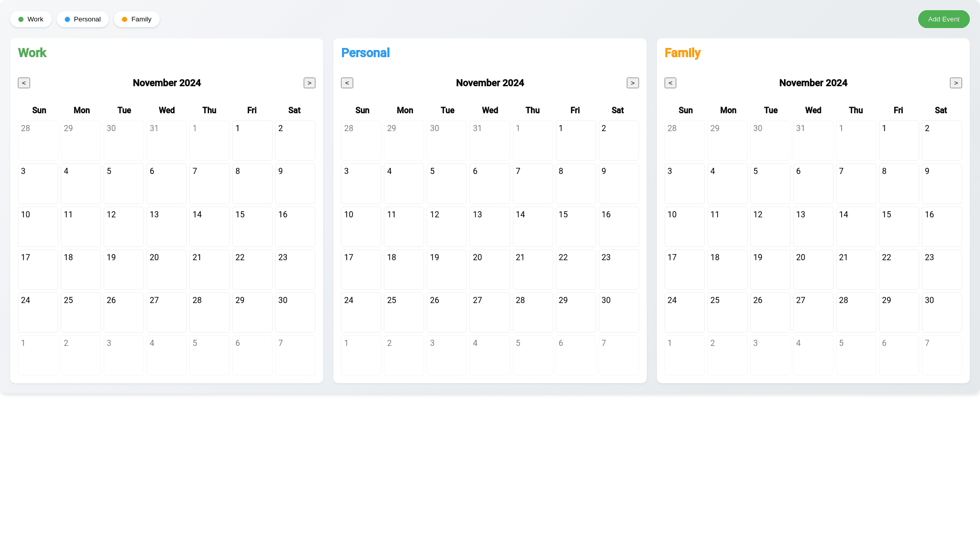980x551 pixels.
Task: Toggle the Family category filter
Action: coord(136,19)
